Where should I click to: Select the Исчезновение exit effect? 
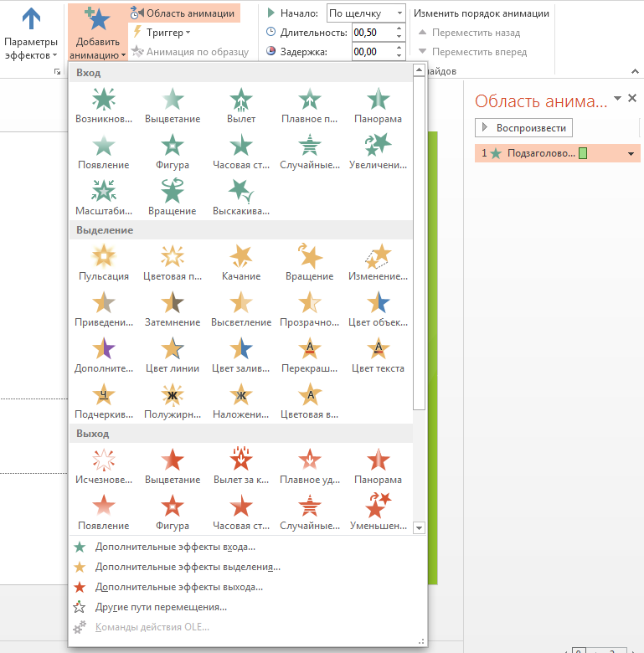coord(104,466)
